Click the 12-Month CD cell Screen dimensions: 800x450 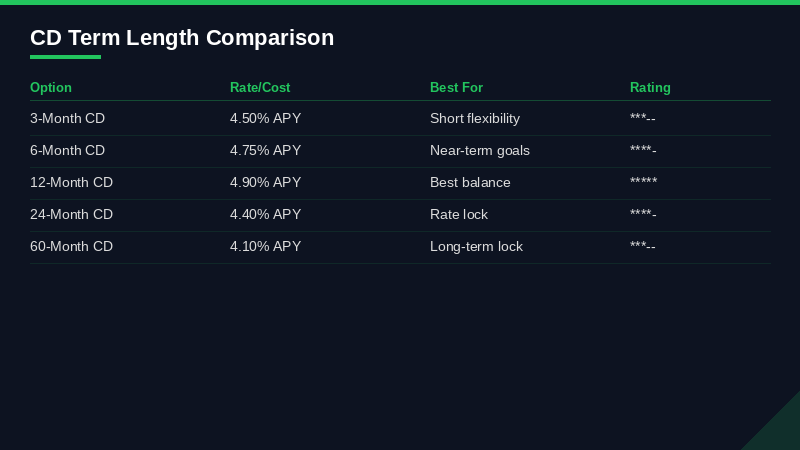click(71, 183)
